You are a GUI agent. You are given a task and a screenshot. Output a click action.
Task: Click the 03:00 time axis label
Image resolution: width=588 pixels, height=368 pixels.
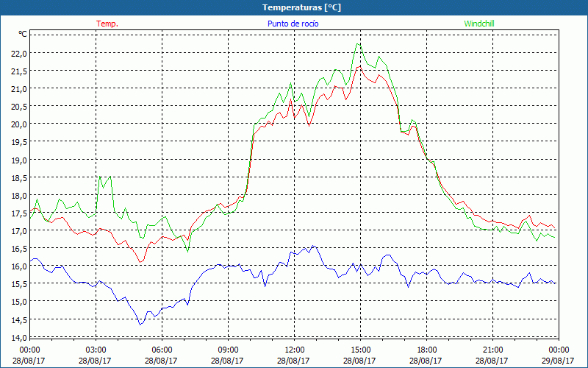coord(96,350)
